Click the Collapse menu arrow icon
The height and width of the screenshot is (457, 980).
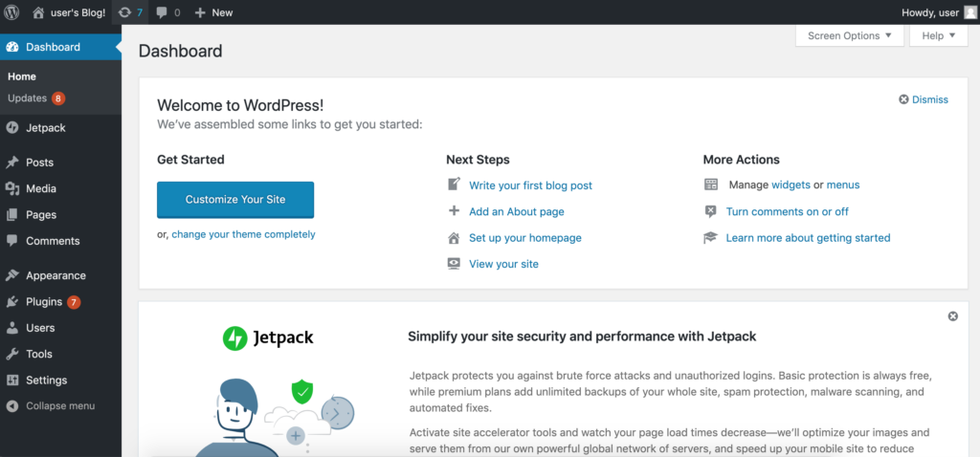[11, 406]
